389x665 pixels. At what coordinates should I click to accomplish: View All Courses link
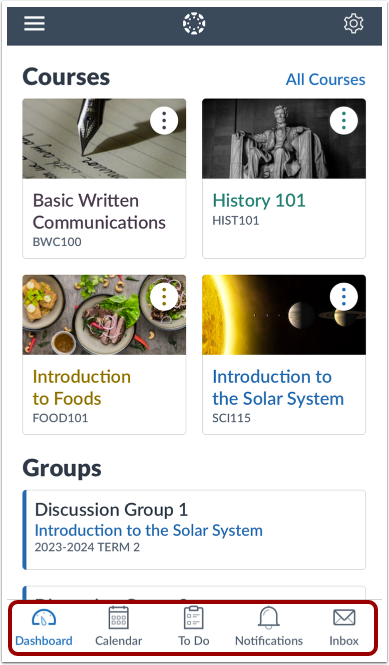[325, 79]
